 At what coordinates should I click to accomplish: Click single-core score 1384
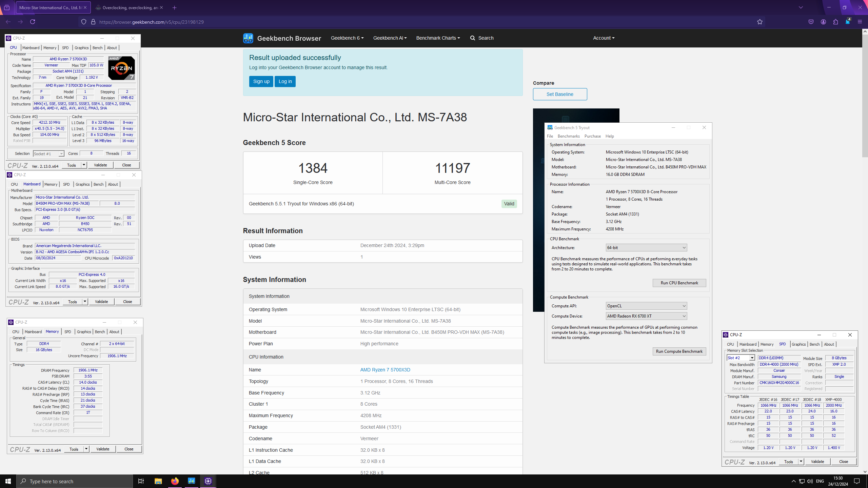point(313,168)
